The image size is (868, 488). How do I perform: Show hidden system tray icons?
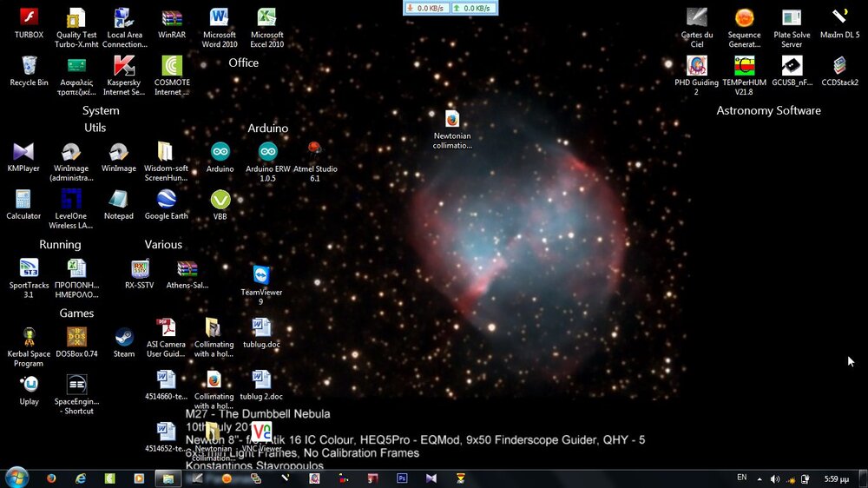click(x=760, y=478)
